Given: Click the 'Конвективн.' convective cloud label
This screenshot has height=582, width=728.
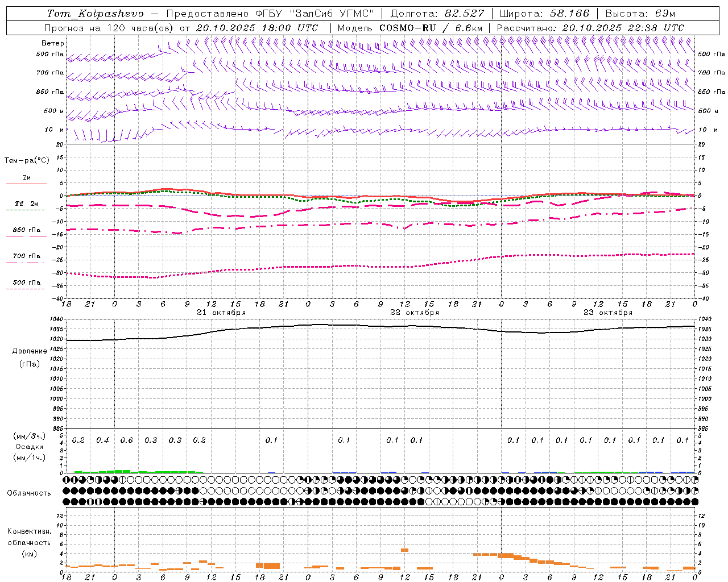Looking at the screenshot, I should click(x=30, y=531).
